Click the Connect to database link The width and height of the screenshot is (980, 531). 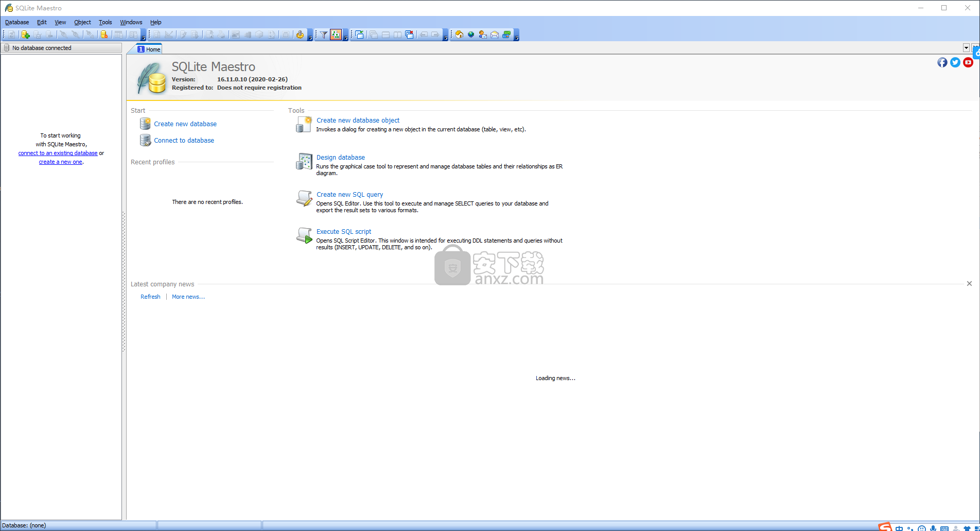184,140
